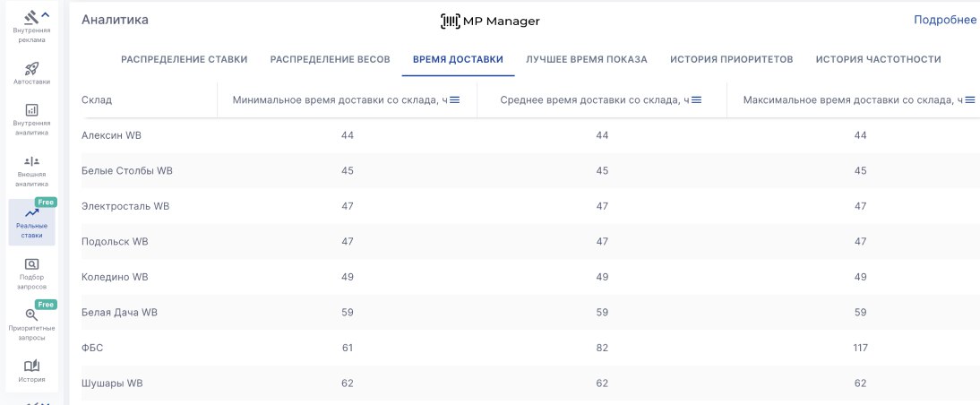Click the Подробнее link
The height and width of the screenshot is (405, 980).
click(x=944, y=20)
